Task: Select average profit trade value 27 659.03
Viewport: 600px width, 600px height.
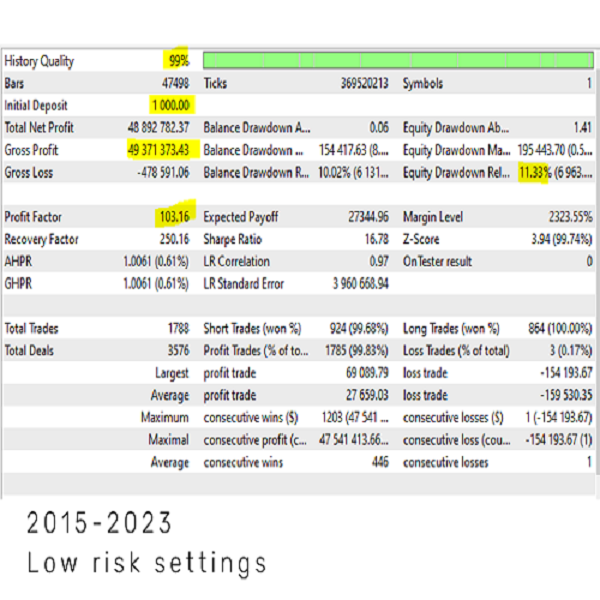Action: tap(367, 395)
